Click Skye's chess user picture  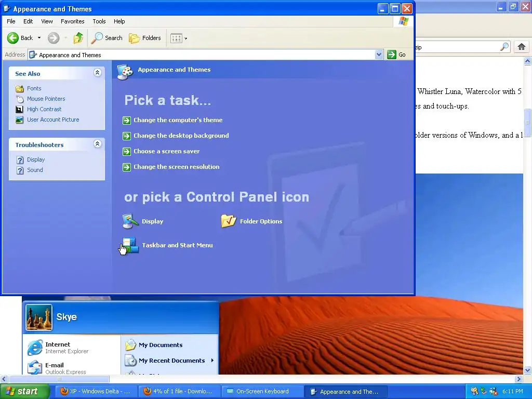click(x=39, y=317)
